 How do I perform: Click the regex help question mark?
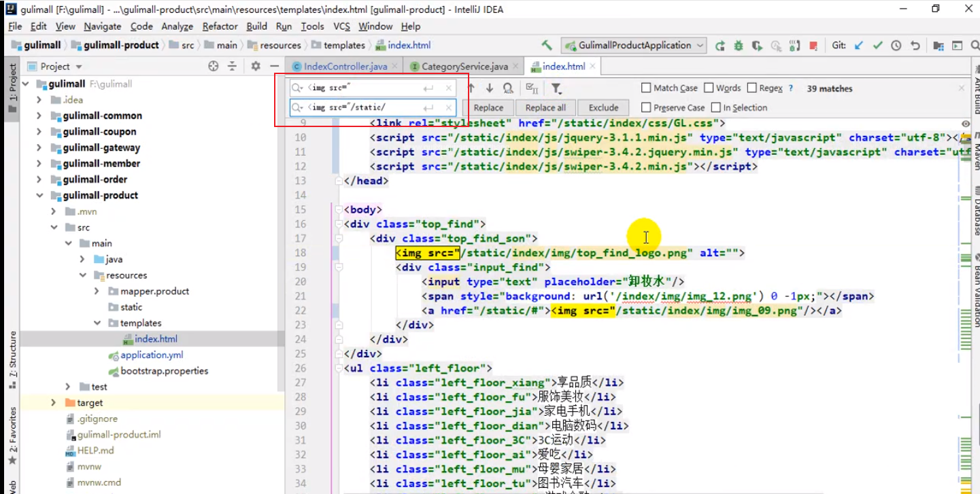790,88
